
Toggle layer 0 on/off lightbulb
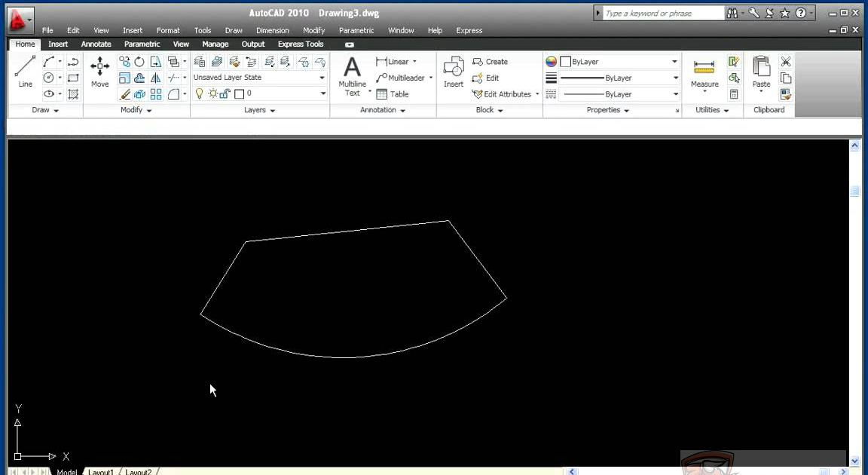click(x=199, y=93)
